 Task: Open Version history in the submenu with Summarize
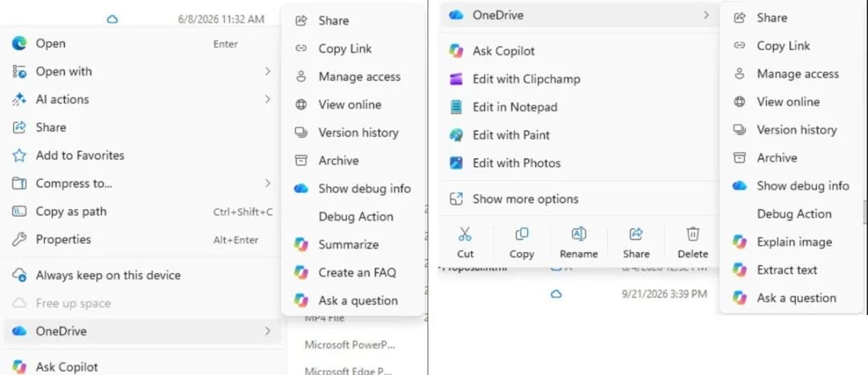[x=353, y=132]
